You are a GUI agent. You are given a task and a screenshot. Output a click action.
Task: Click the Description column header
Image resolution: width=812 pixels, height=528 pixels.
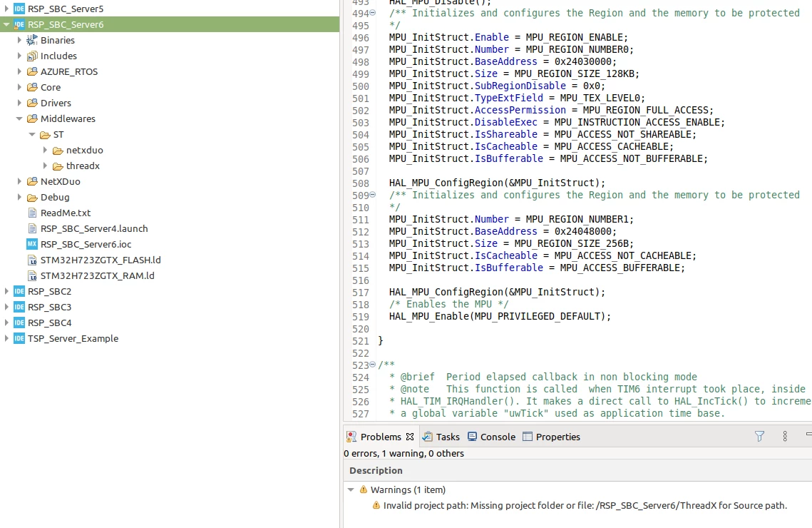(376, 470)
